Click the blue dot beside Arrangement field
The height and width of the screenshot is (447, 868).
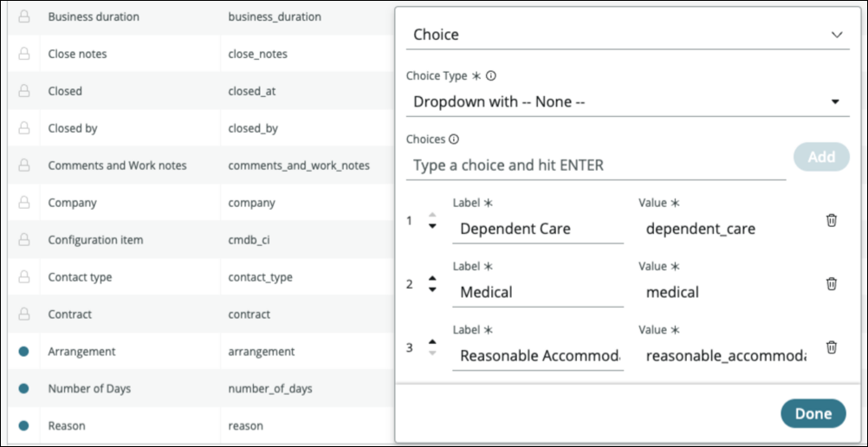(24, 352)
